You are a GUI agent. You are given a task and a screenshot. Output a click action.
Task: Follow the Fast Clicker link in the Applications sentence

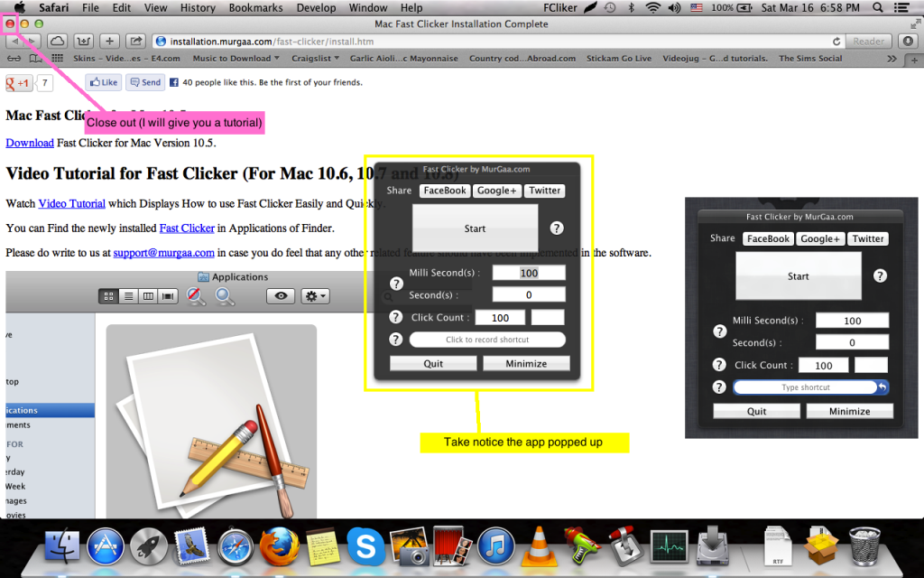187,228
